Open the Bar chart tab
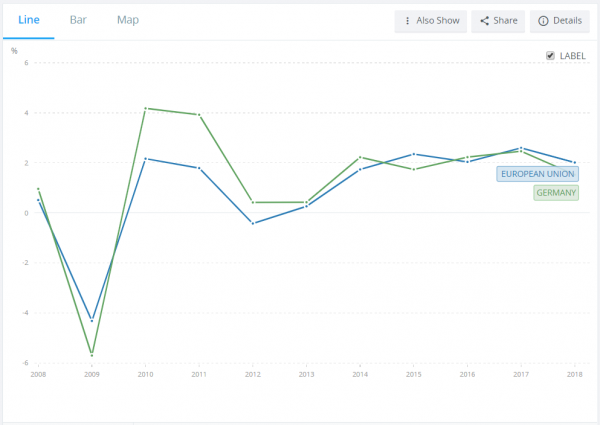This screenshot has height=425, width=600. 78,20
